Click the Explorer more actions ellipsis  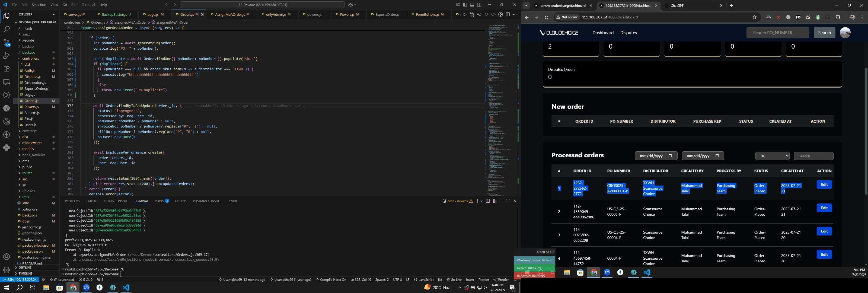tap(53, 14)
